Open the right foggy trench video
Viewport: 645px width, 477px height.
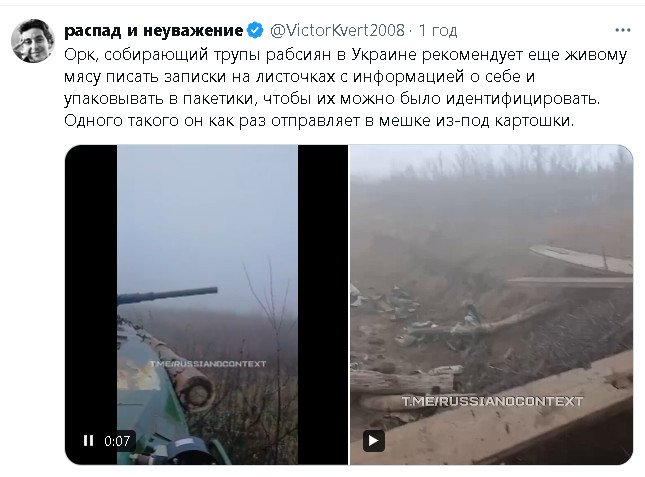(x=491, y=305)
